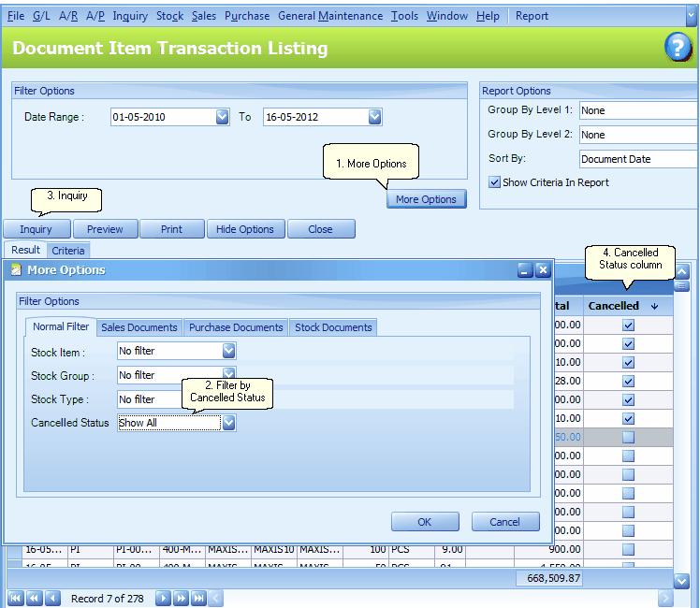Toggle Show Criteria In Report checkbox

pyautogui.click(x=494, y=182)
